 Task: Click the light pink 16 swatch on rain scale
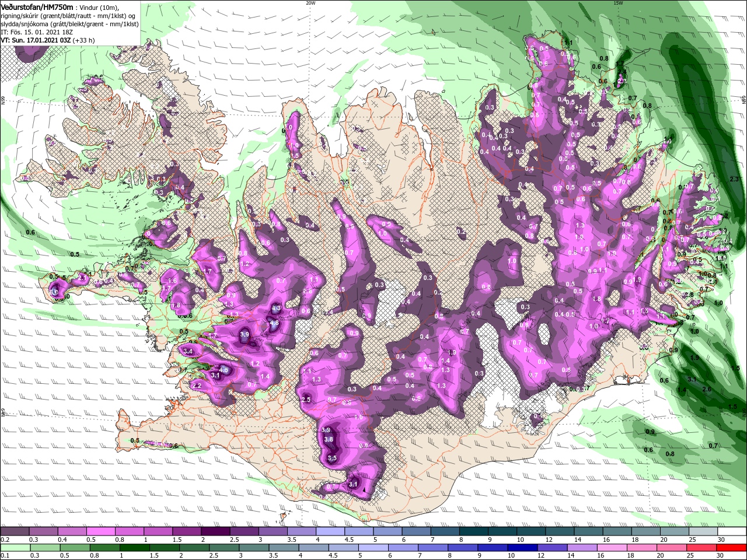(612, 548)
